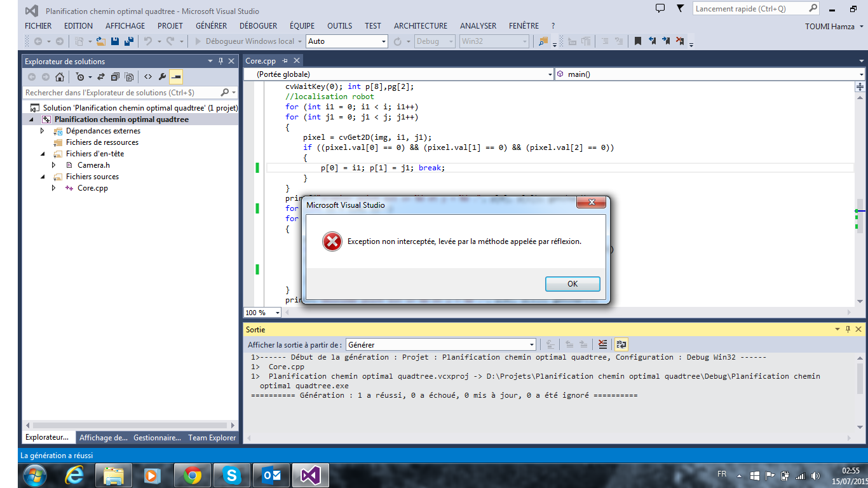Clear all bookmarks with red X icon
868x488 pixels.
pyautogui.click(x=680, y=41)
